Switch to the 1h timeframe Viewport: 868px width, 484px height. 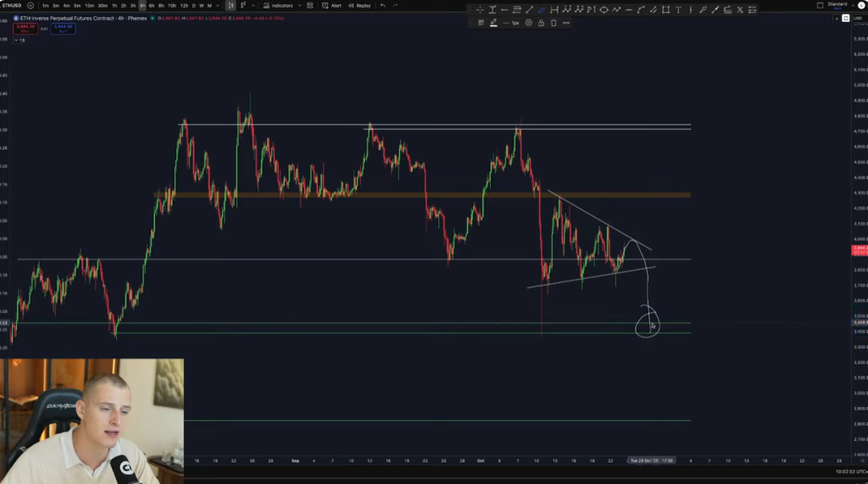pos(114,5)
